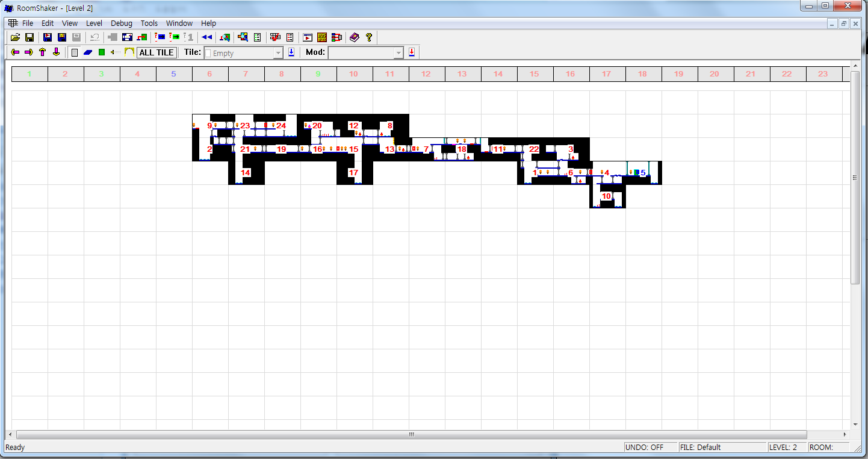Open the Debug menu
This screenshot has height=459, width=868.
click(122, 23)
